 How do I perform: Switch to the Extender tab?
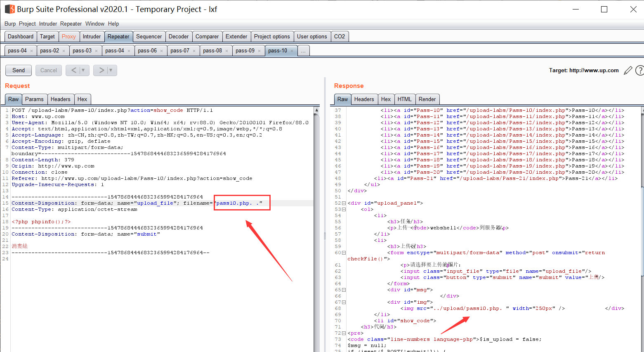coord(236,36)
